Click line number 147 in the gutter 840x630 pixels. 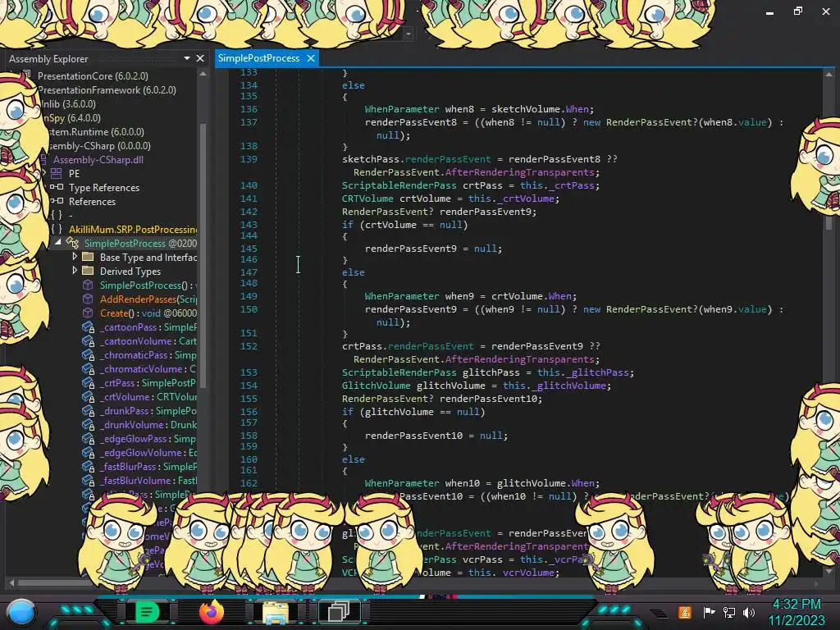pos(249,272)
